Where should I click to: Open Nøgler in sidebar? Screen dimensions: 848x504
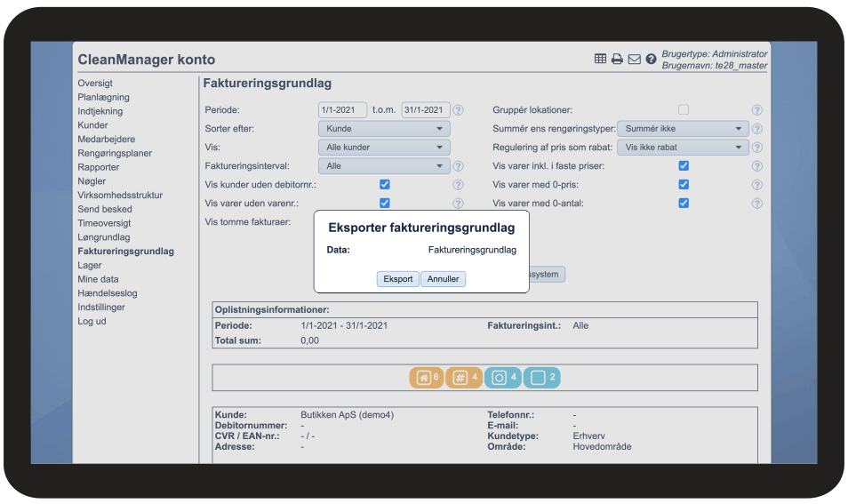click(x=92, y=181)
